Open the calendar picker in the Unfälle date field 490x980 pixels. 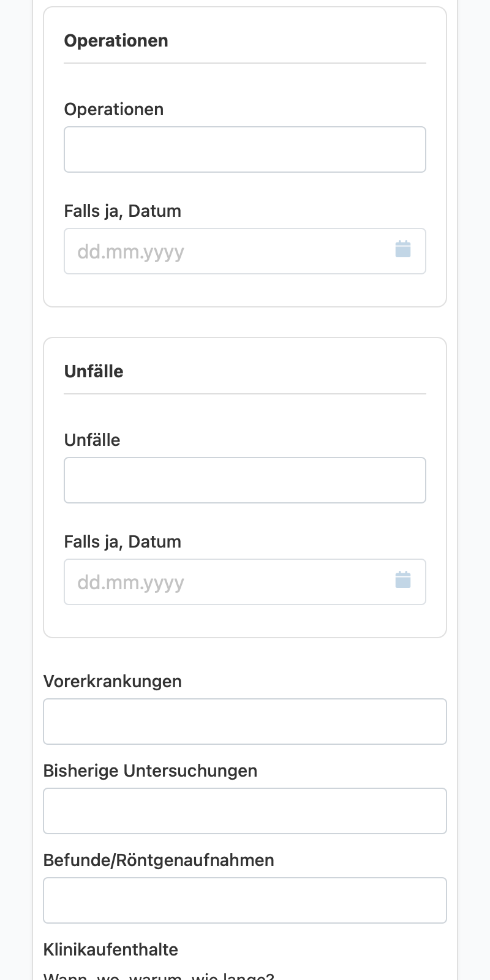403,580
